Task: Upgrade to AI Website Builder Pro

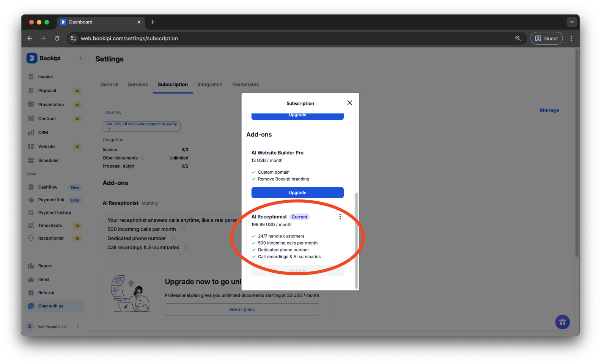Action: point(297,193)
